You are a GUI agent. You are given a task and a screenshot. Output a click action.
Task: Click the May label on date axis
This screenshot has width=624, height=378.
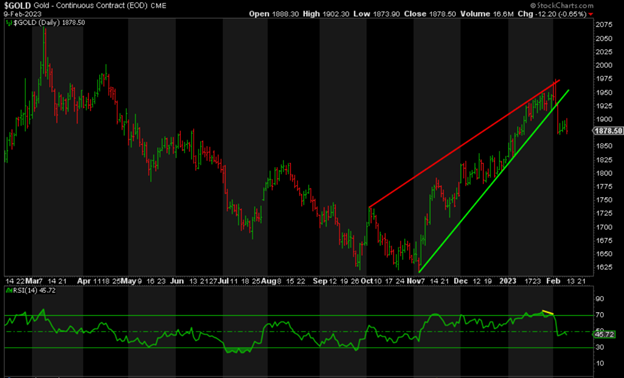click(128, 281)
